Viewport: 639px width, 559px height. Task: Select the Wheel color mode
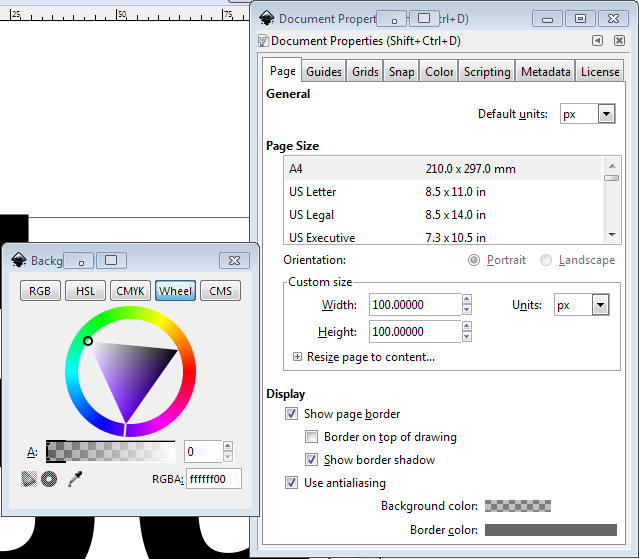point(175,291)
